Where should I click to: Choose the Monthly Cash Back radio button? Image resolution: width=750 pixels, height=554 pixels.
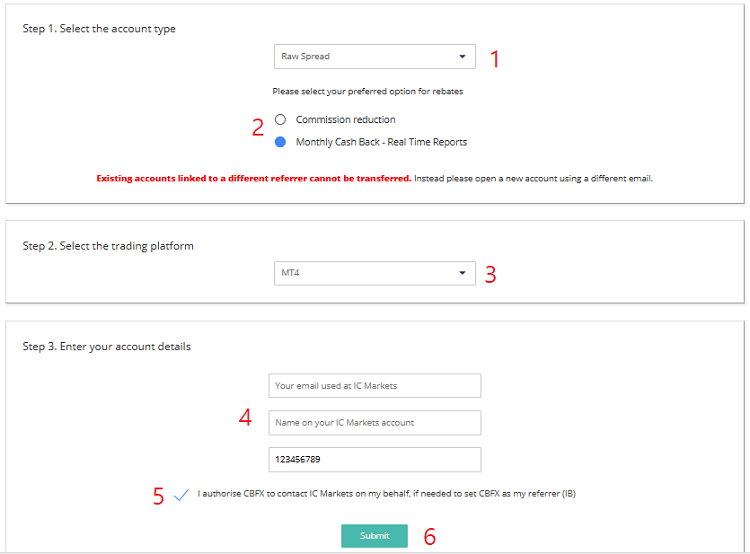tap(281, 142)
